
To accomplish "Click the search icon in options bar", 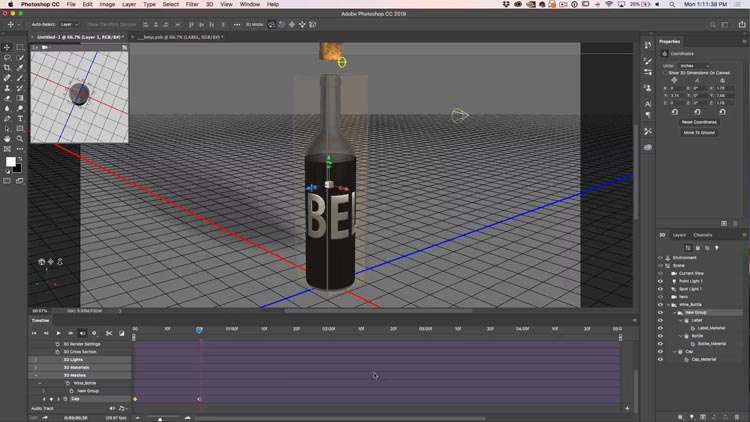I will pyautogui.click(x=713, y=24).
